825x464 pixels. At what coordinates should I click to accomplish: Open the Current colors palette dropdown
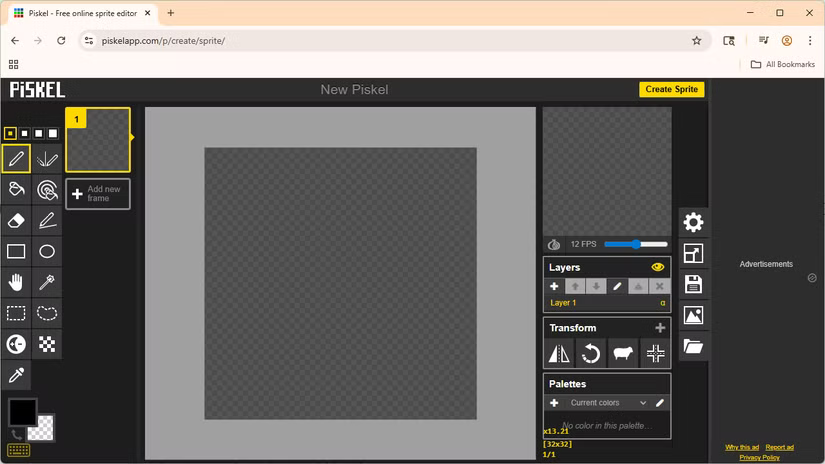pyautogui.click(x=608, y=403)
